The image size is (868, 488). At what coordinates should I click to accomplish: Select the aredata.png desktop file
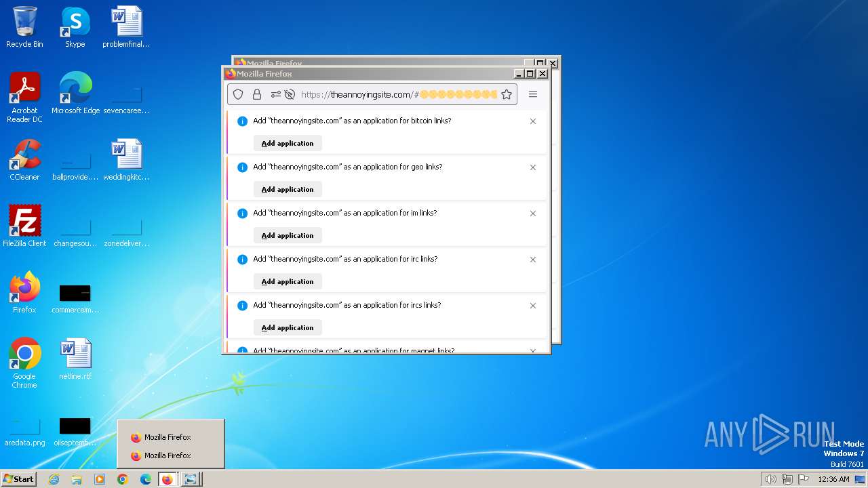point(24,431)
